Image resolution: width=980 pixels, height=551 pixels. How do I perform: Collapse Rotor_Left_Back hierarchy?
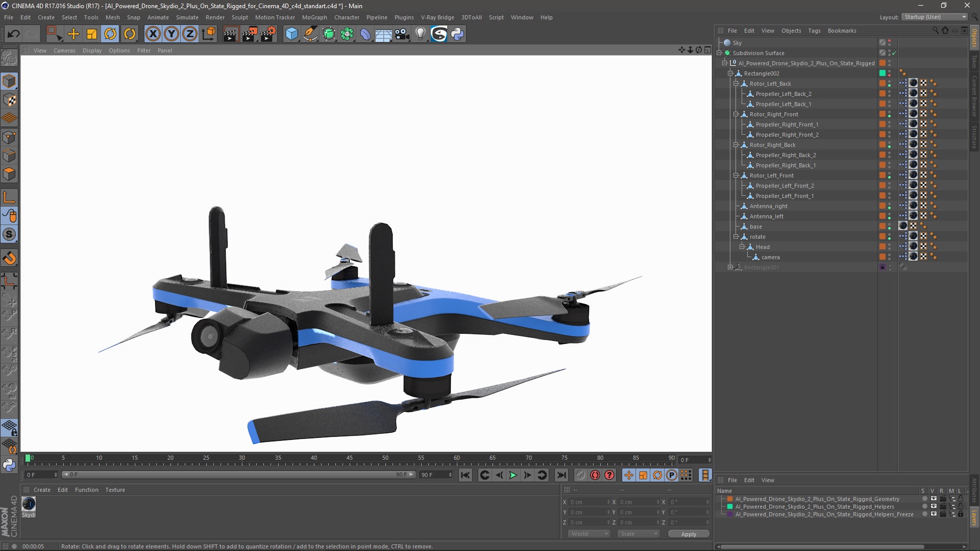click(736, 84)
